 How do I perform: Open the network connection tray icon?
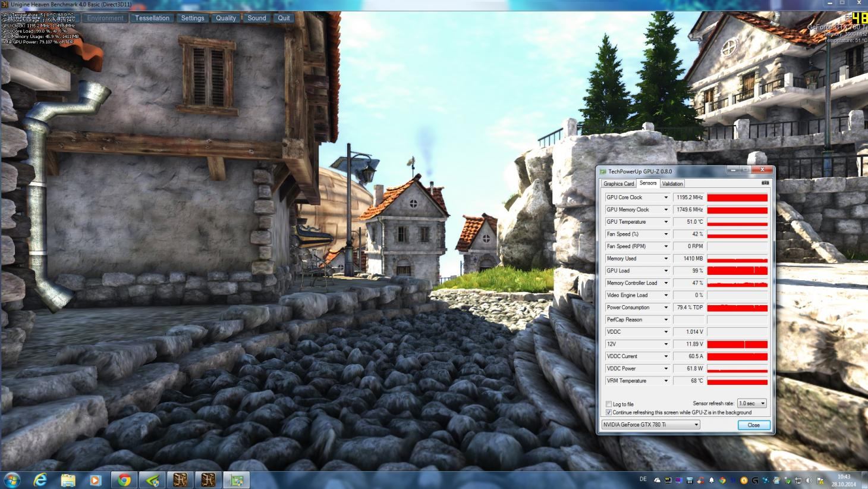point(798,480)
